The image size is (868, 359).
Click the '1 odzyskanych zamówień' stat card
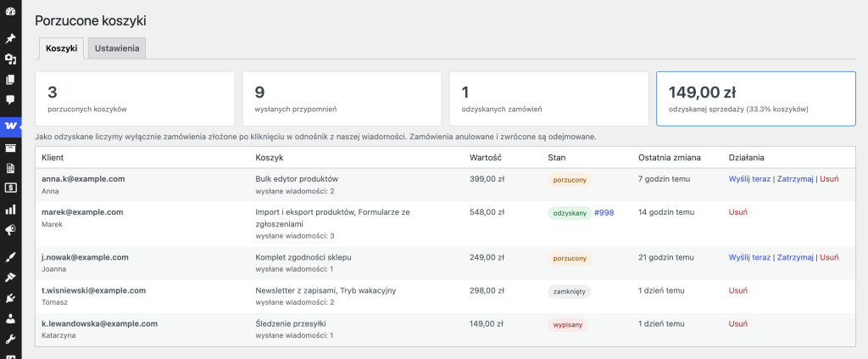pyautogui.click(x=549, y=98)
